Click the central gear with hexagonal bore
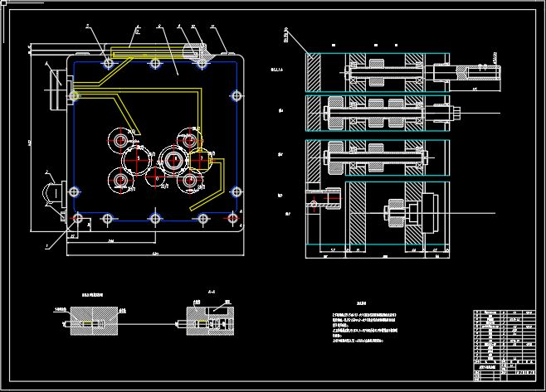Screen dimensions: 546x392 [x=173, y=160]
